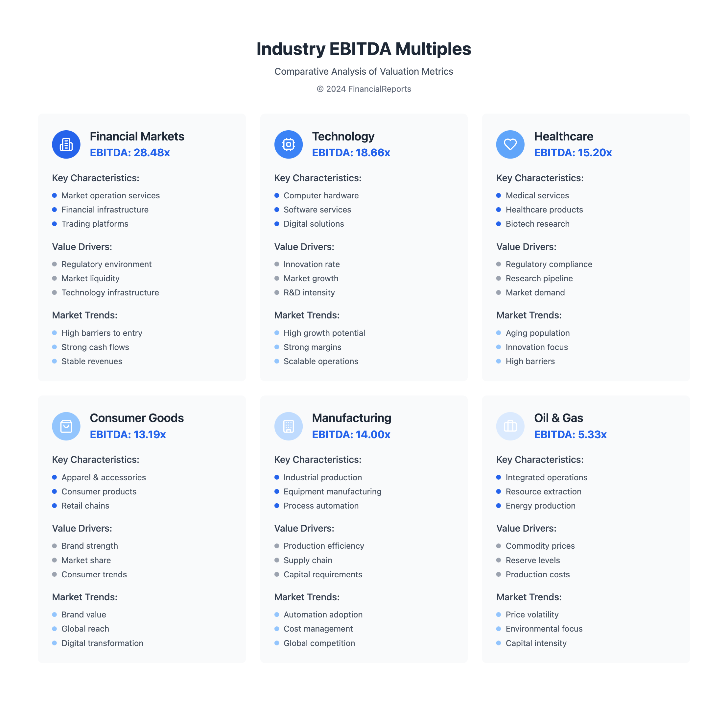728x701 pixels.
Task: Select the Healthcare heart icon
Action: [510, 144]
